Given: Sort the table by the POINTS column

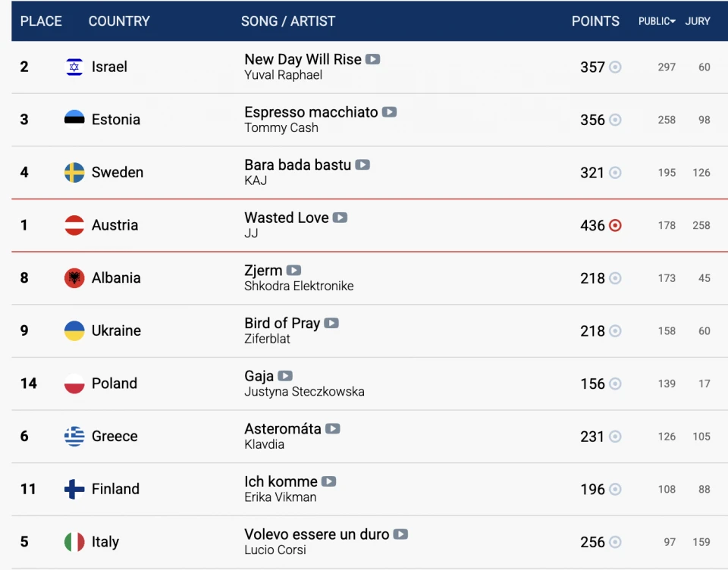Looking at the screenshot, I should 595,21.
